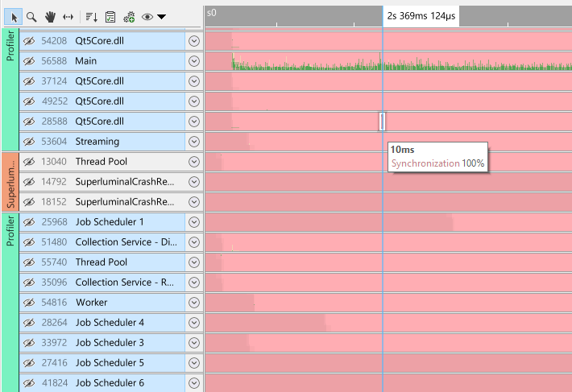Select the Superluminal process group tab
Viewport: 572px width, 392px height.
click(x=9, y=181)
